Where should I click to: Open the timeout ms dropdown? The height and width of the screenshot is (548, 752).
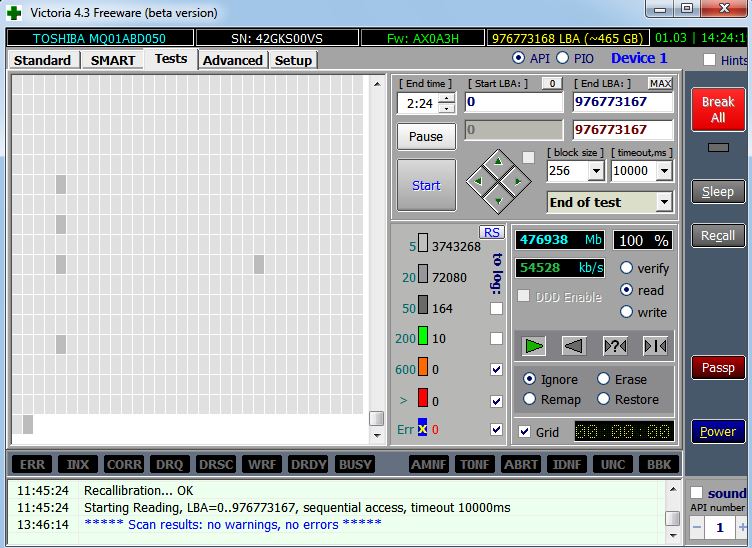coord(664,171)
